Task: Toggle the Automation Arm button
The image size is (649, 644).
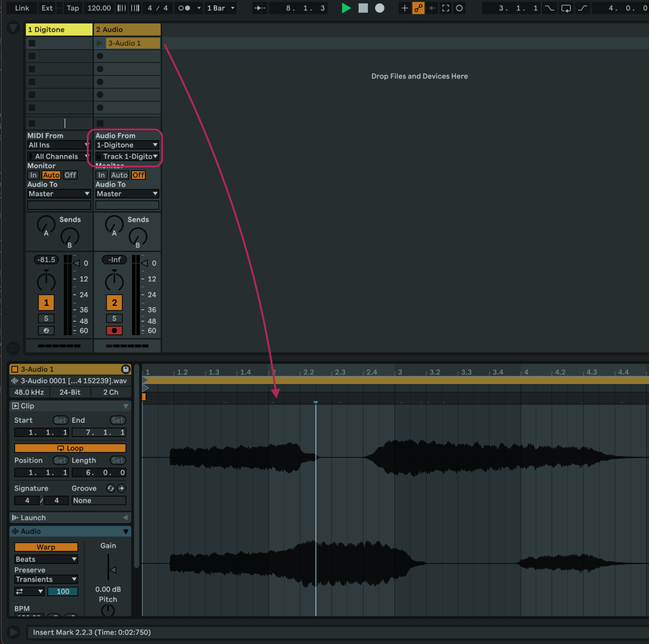Action: click(x=418, y=8)
